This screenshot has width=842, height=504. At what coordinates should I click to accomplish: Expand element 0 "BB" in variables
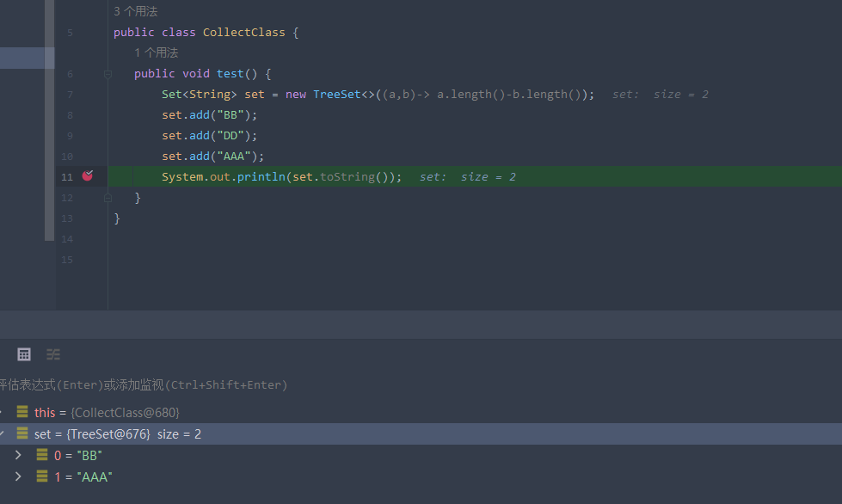pyautogui.click(x=18, y=455)
